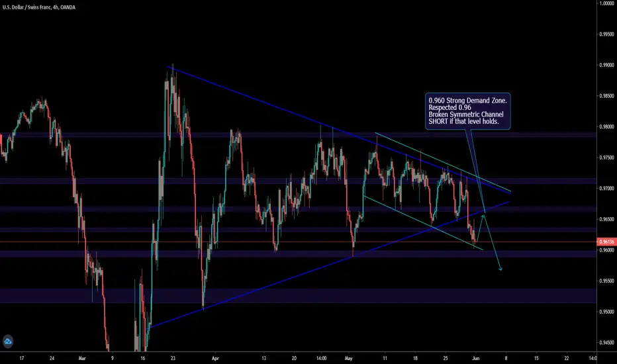This screenshot has height=364, width=617.
Task: Click the 0.9650 price axis label
Action: (x=607, y=219)
